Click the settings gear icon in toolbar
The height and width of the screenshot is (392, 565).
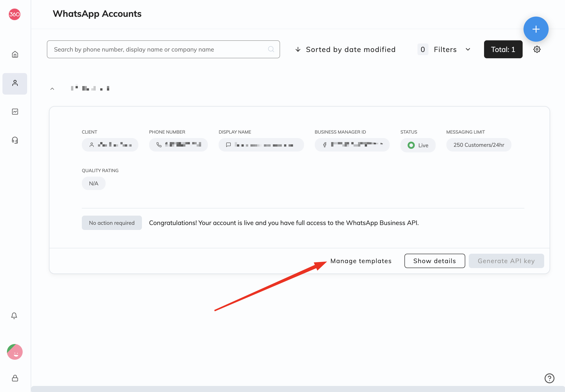coord(537,49)
